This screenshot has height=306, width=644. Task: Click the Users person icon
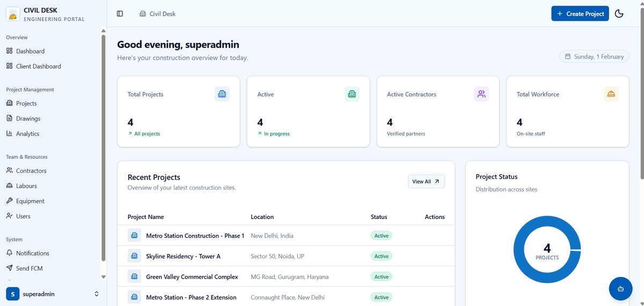click(9, 215)
